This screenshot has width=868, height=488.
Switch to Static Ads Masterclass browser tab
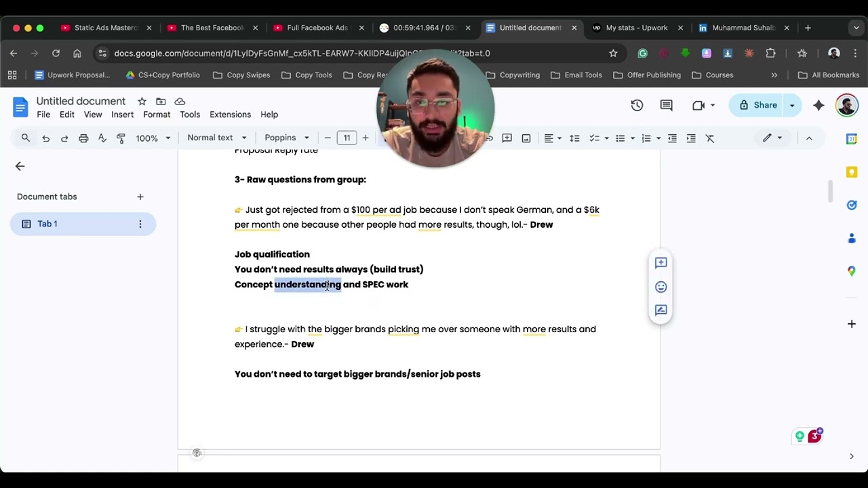coord(106,28)
